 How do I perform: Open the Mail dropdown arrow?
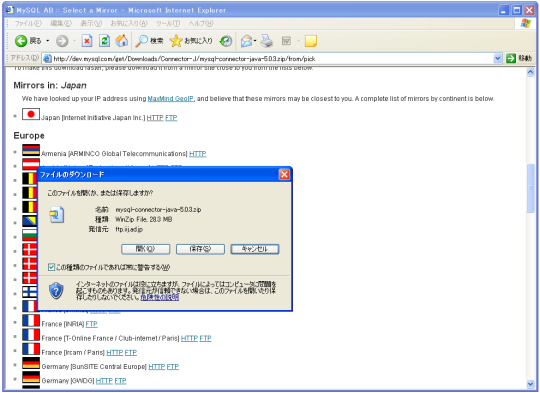click(x=255, y=41)
